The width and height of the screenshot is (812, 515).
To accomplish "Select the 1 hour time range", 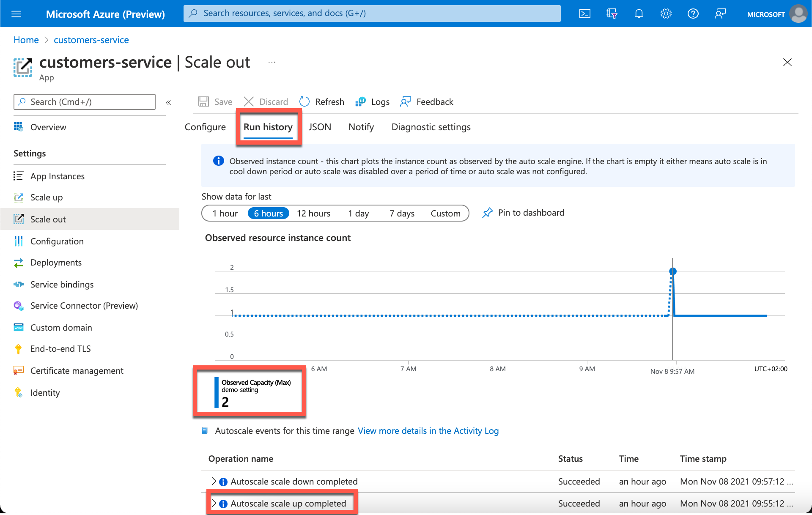I will tap(225, 214).
